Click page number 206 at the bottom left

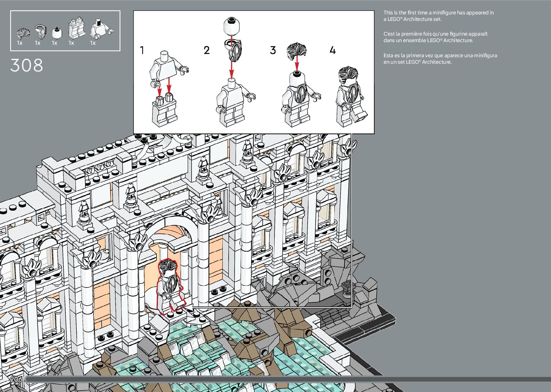pyautogui.click(x=16, y=379)
